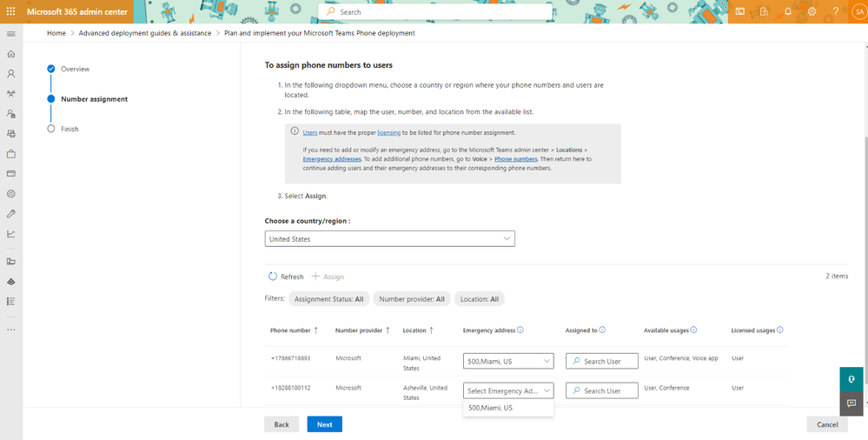868x440 pixels.
Task: Click Available usages info icon
Action: pyautogui.click(x=693, y=330)
